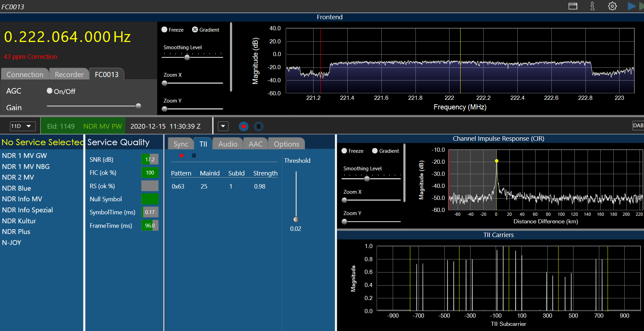Click the Threshold slider handle
Image resolution: width=644 pixels, height=331 pixels.
click(296, 220)
